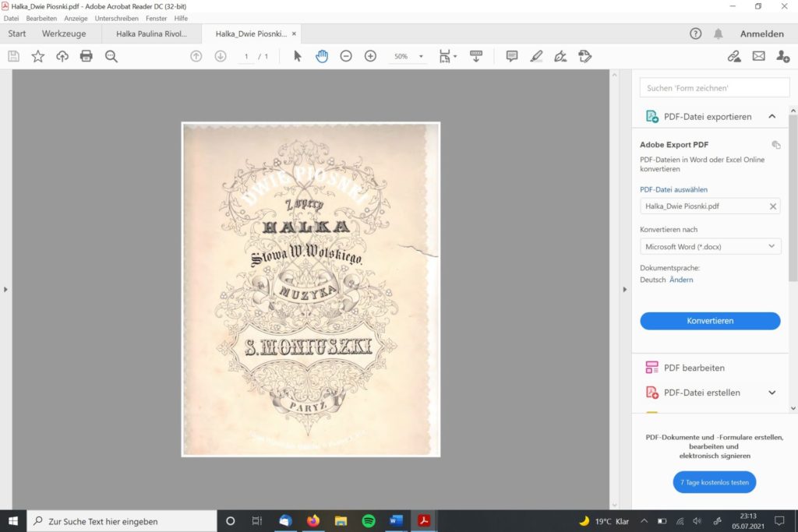This screenshot has width=798, height=532.
Task: Send file by email envelope icon
Action: click(x=759, y=56)
